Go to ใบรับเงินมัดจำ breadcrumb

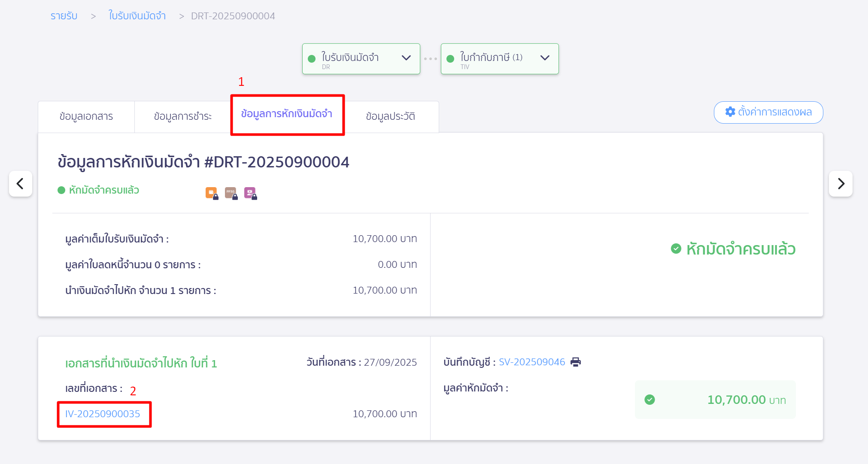(137, 16)
